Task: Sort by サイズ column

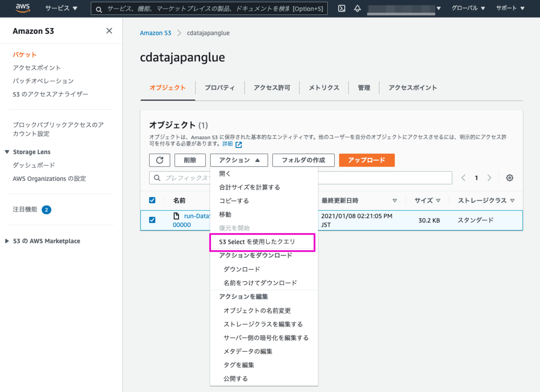Action: click(x=427, y=201)
